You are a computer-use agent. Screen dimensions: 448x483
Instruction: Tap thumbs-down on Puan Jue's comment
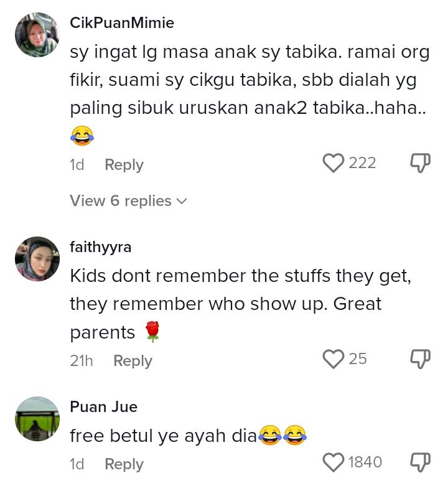tap(420, 462)
